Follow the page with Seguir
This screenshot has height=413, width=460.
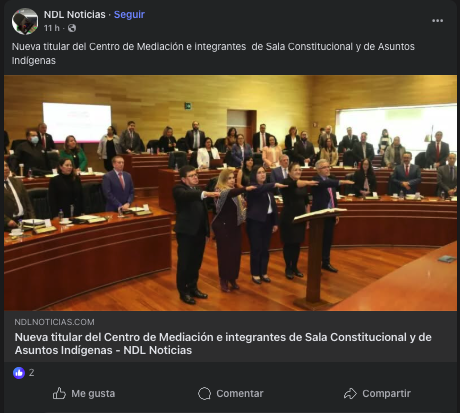point(129,15)
